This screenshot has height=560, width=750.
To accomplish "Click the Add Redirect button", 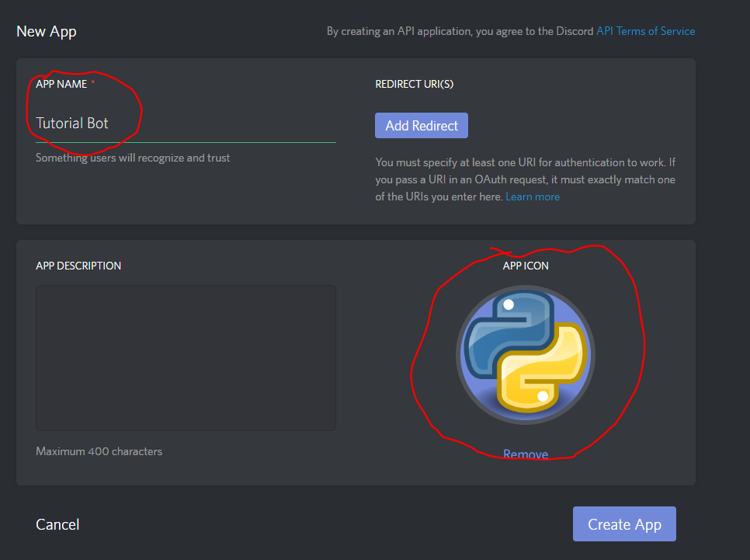I will (422, 125).
